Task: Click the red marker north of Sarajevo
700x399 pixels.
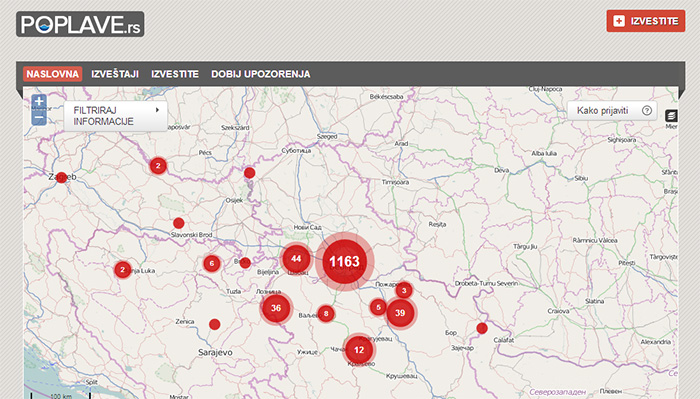Action: [215, 324]
